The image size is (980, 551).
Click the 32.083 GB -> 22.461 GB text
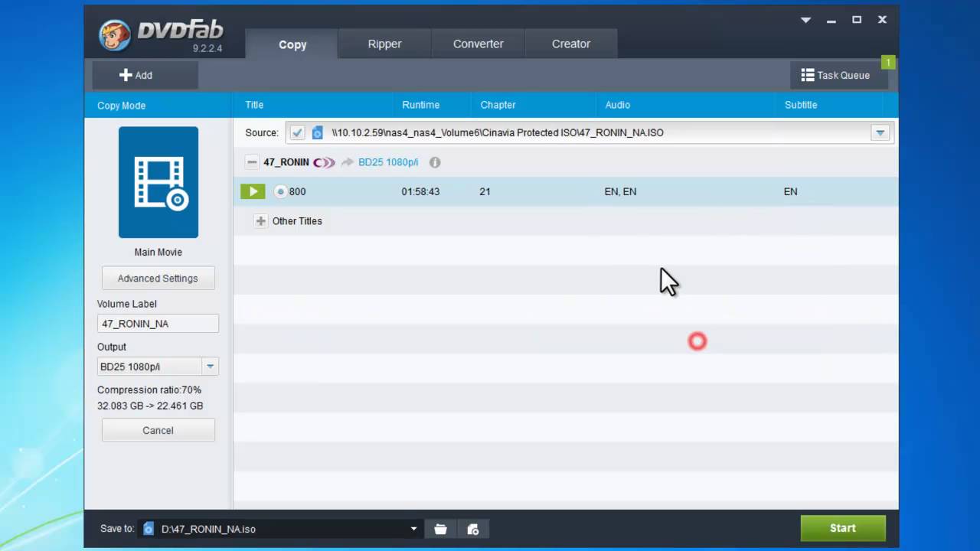coord(150,406)
